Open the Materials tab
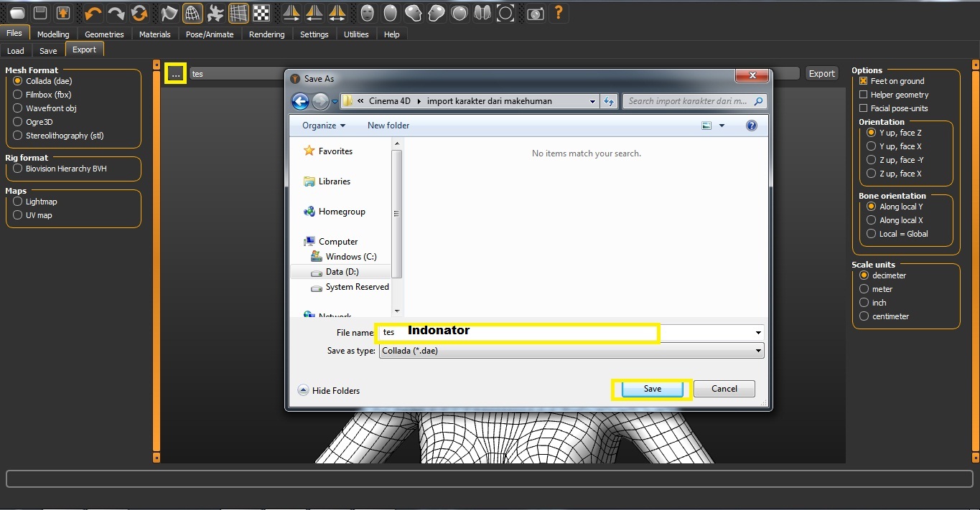Image resolution: width=980 pixels, height=510 pixels. tap(155, 34)
